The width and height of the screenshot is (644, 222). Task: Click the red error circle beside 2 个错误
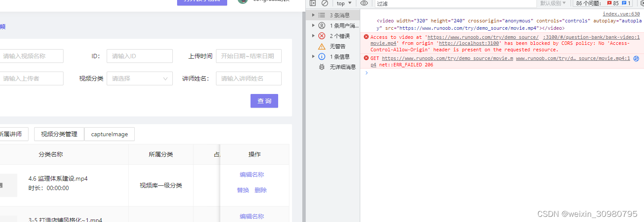pos(322,36)
